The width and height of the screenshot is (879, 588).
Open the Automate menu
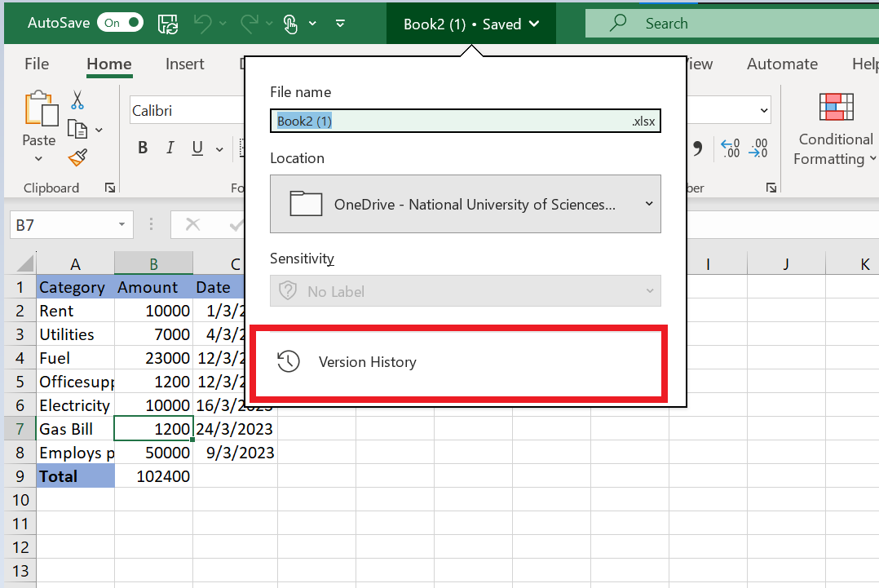tap(782, 64)
